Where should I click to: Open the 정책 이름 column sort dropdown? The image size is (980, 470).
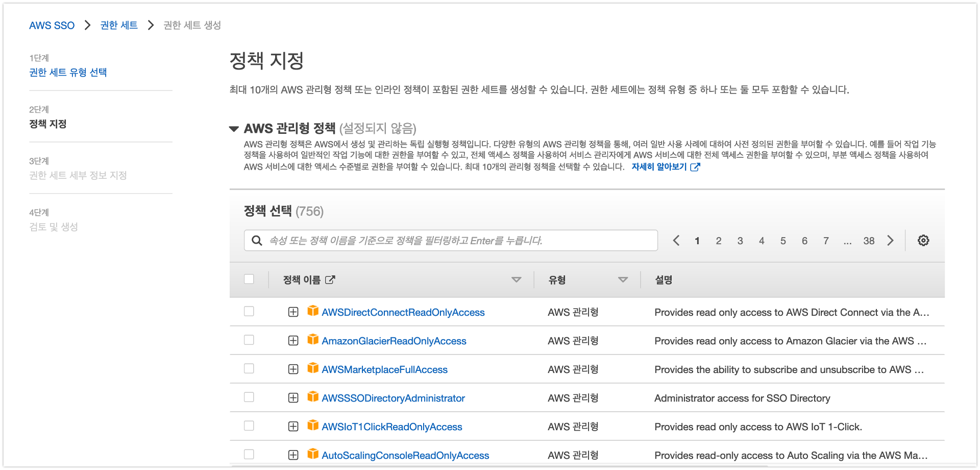pos(516,280)
